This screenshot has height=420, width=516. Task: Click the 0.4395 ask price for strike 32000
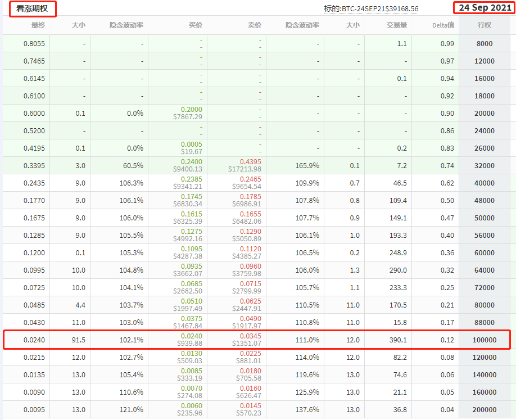(x=251, y=161)
